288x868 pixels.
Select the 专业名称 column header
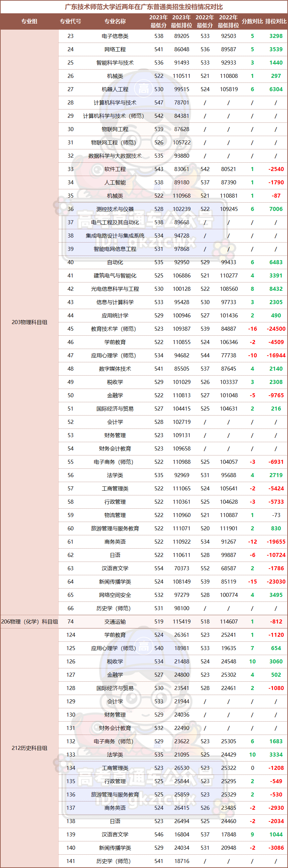pos(115,21)
